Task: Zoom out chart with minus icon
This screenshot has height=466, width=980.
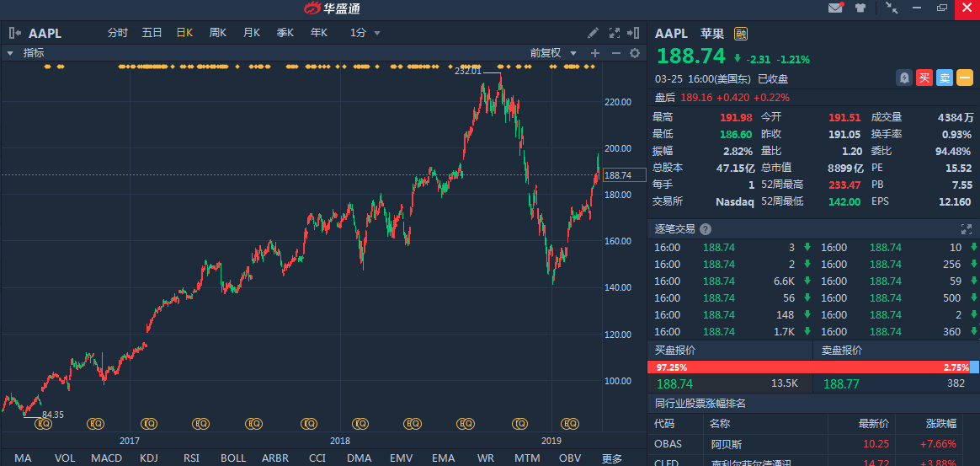Action: tap(615, 53)
